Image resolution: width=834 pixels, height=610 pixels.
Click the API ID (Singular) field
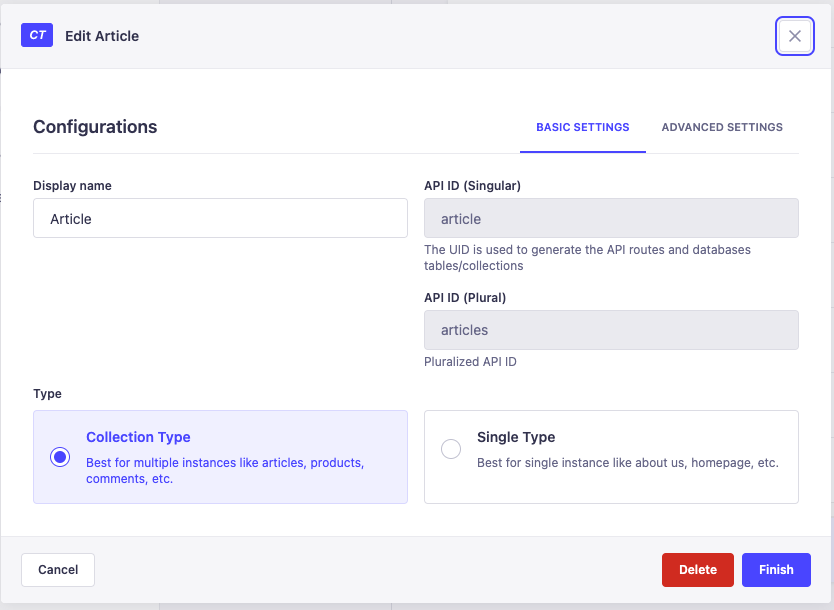click(611, 218)
